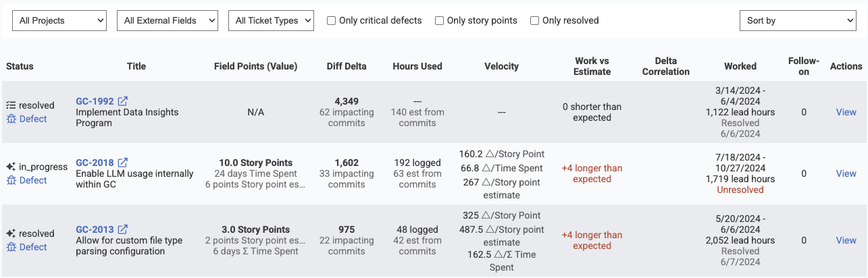Click bug icon on GC-2018 Defect label
This screenshot has height=278, width=868.
point(11,180)
